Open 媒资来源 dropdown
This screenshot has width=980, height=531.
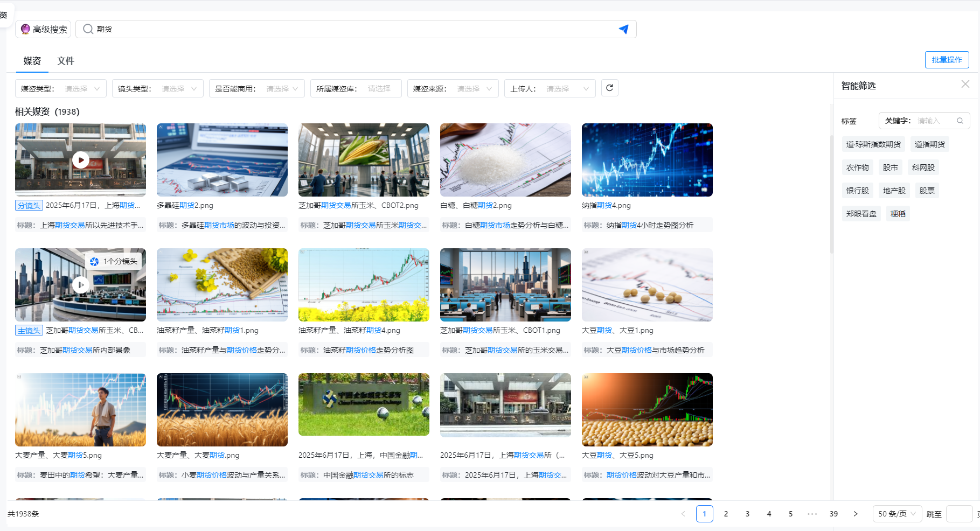453,88
